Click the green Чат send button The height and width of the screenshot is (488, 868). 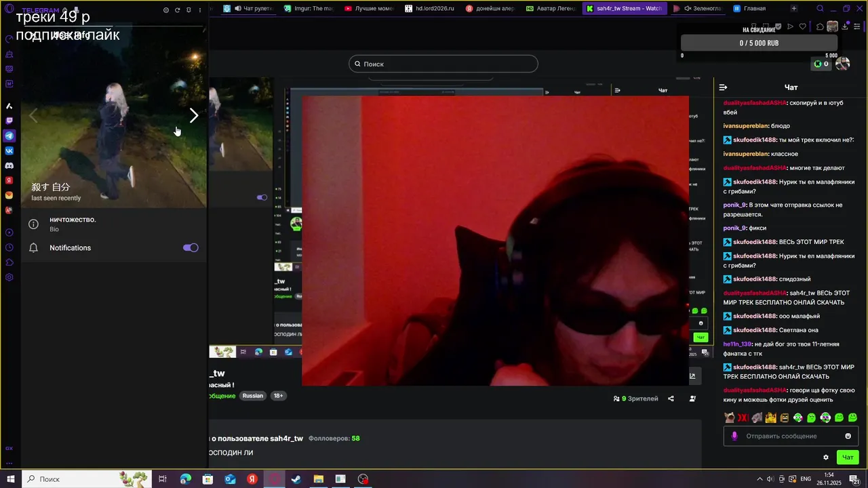coord(848,457)
